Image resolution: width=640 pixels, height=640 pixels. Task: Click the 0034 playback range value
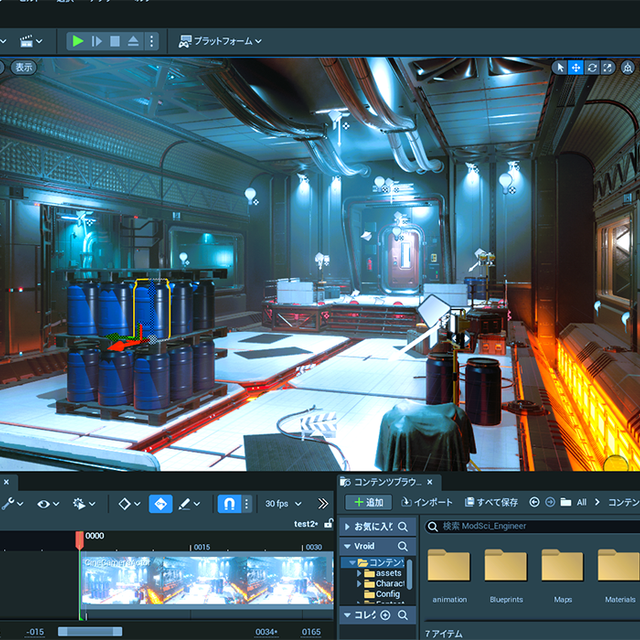266,632
